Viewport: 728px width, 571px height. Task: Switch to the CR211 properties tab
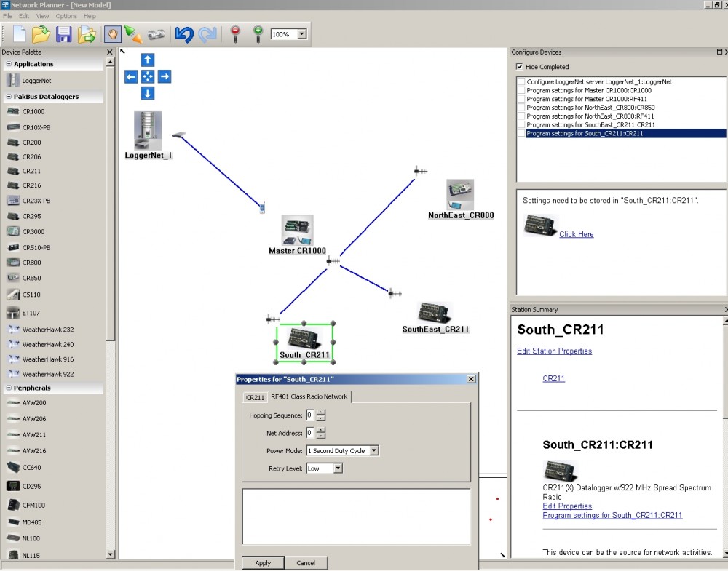255,398
